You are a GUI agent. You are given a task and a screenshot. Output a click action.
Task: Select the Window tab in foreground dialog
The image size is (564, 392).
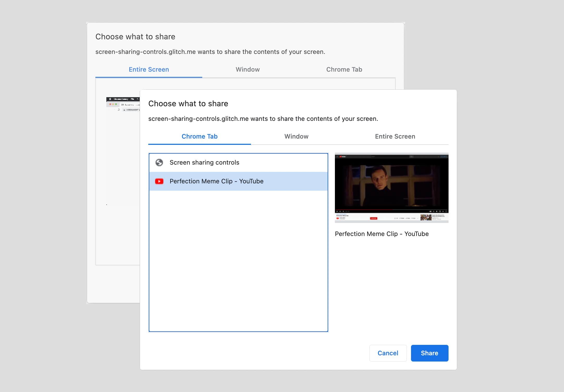point(296,136)
